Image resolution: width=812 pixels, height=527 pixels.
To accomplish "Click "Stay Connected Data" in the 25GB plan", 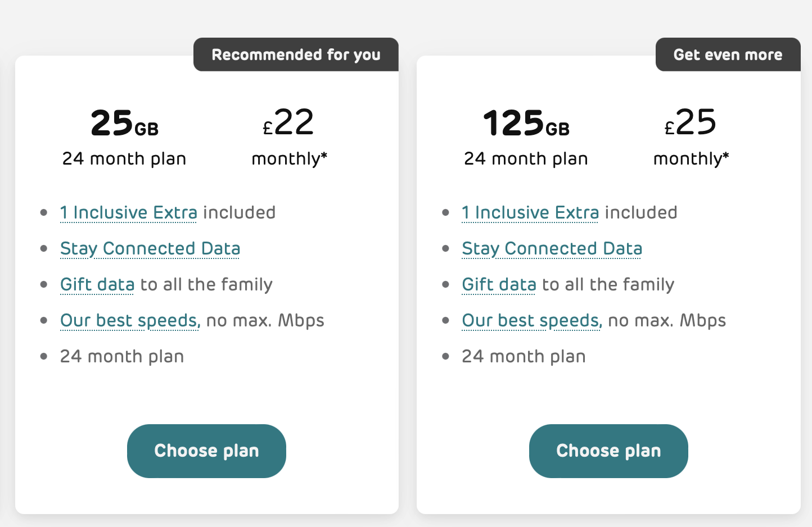I will pyautogui.click(x=150, y=249).
